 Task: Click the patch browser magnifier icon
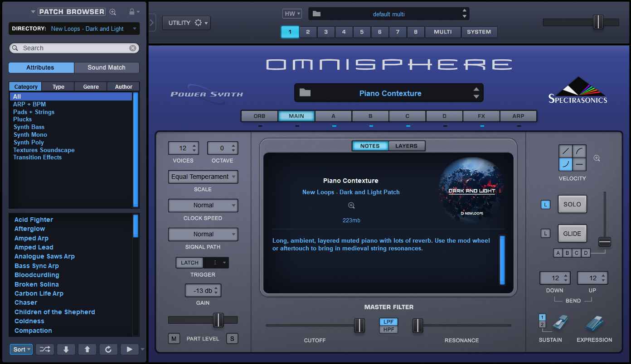click(x=113, y=12)
